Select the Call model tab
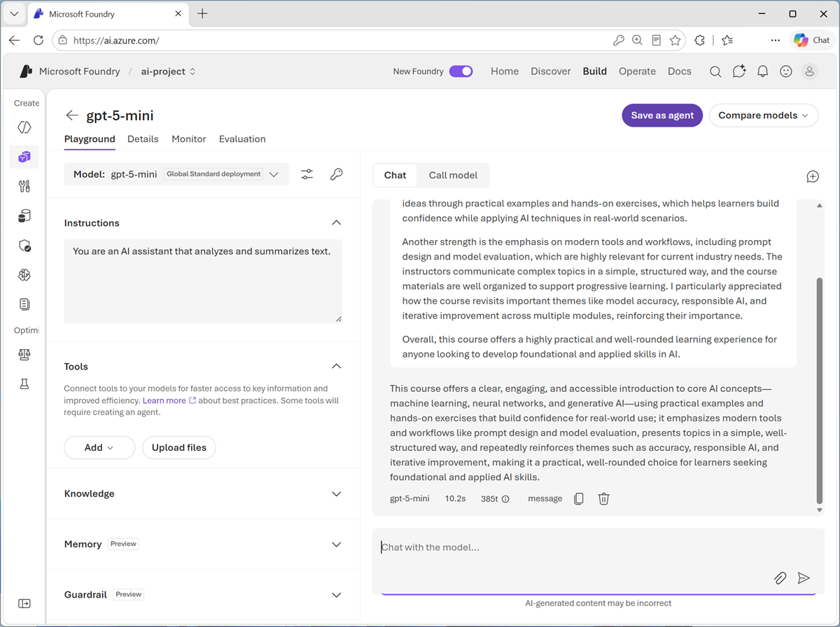The width and height of the screenshot is (840, 627). click(453, 175)
